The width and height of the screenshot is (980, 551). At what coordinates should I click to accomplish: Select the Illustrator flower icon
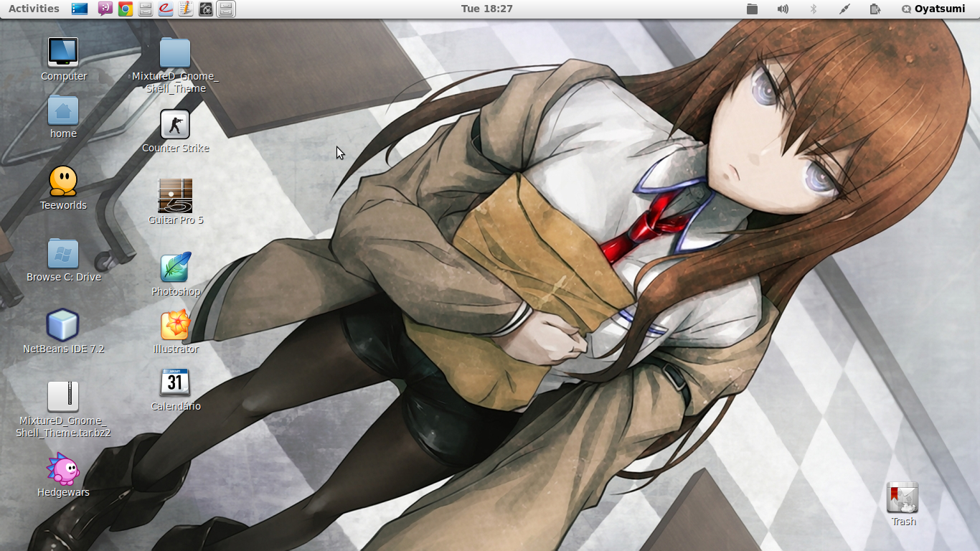pos(175,325)
